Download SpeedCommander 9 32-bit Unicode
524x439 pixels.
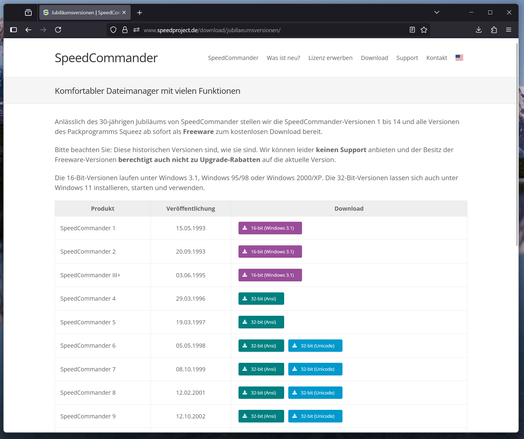tap(315, 416)
